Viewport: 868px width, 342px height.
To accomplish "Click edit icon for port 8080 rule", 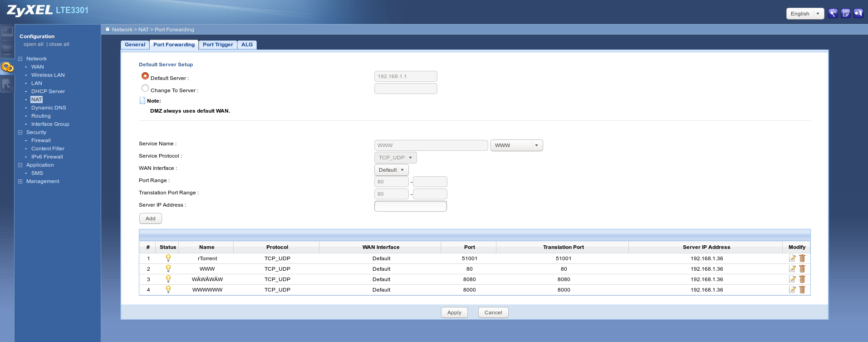I will [792, 279].
